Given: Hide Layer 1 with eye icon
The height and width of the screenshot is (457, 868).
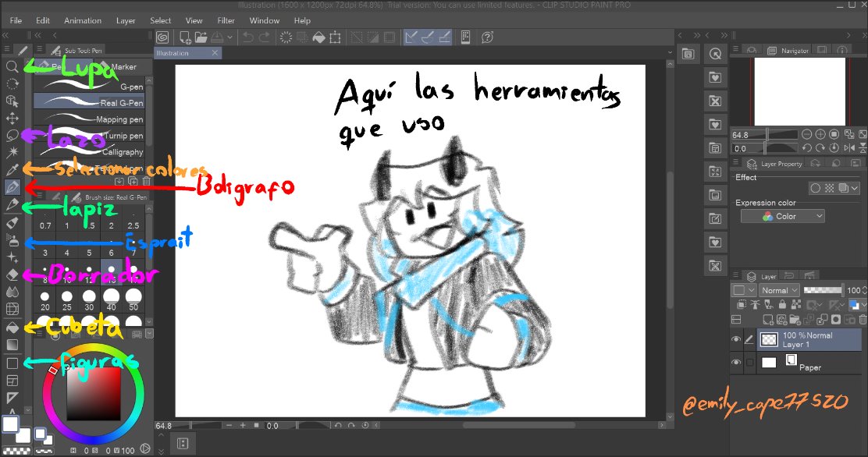Looking at the screenshot, I should [x=736, y=339].
